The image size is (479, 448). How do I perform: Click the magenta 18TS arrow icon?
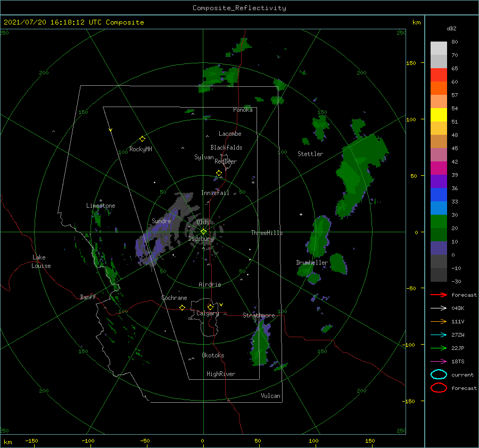tap(439, 362)
